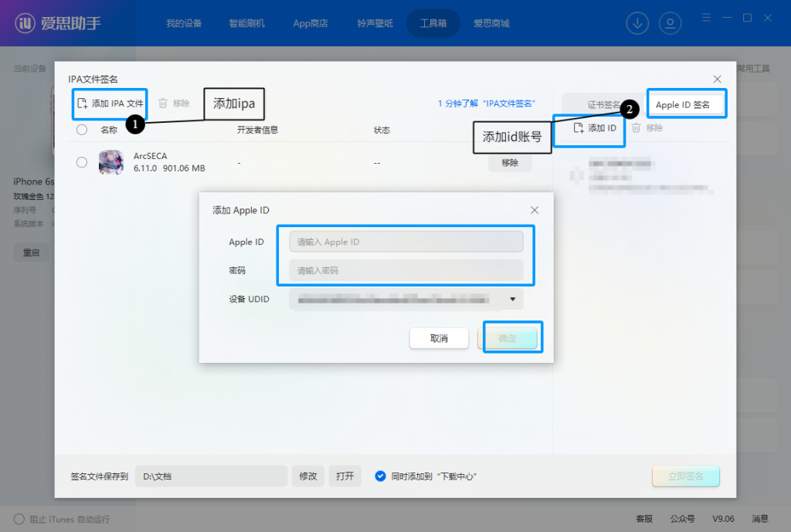The width and height of the screenshot is (791, 532).
Task: Close the IPA文件签名 window
Action: click(717, 80)
